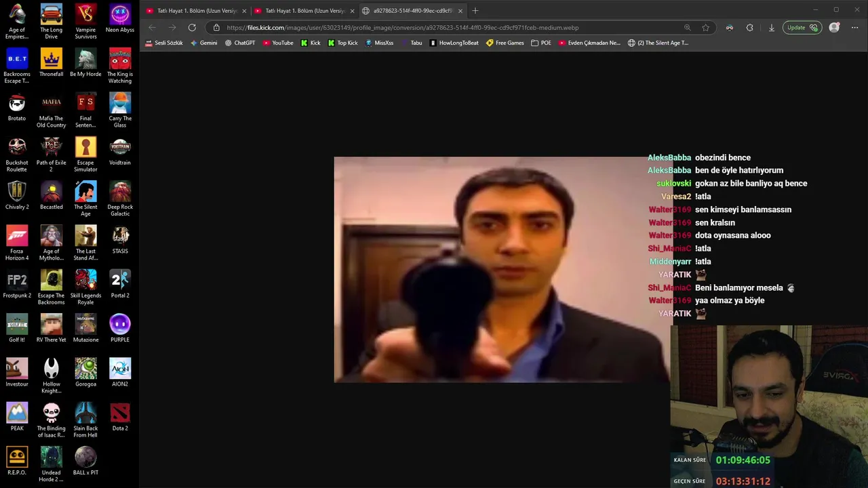
Task: Open YouTube bookmark
Action: pyautogui.click(x=278, y=43)
